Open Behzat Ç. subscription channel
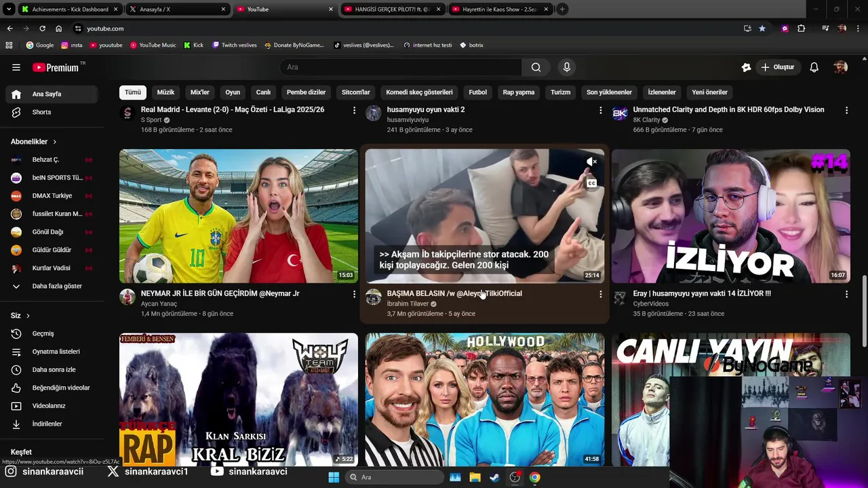The height and width of the screenshot is (488, 868). [52, 160]
